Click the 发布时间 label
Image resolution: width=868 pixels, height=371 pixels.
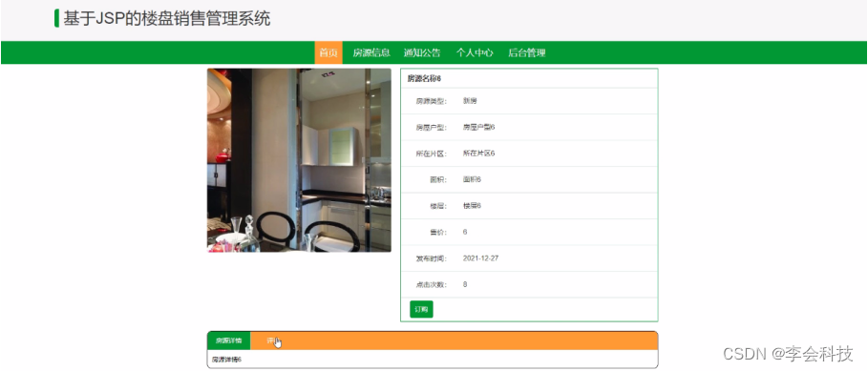(432, 258)
